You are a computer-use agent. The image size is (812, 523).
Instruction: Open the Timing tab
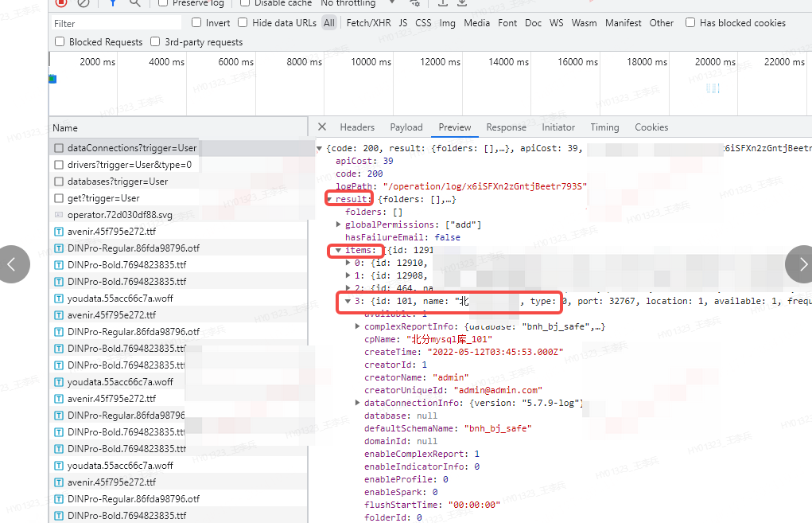point(605,127)
